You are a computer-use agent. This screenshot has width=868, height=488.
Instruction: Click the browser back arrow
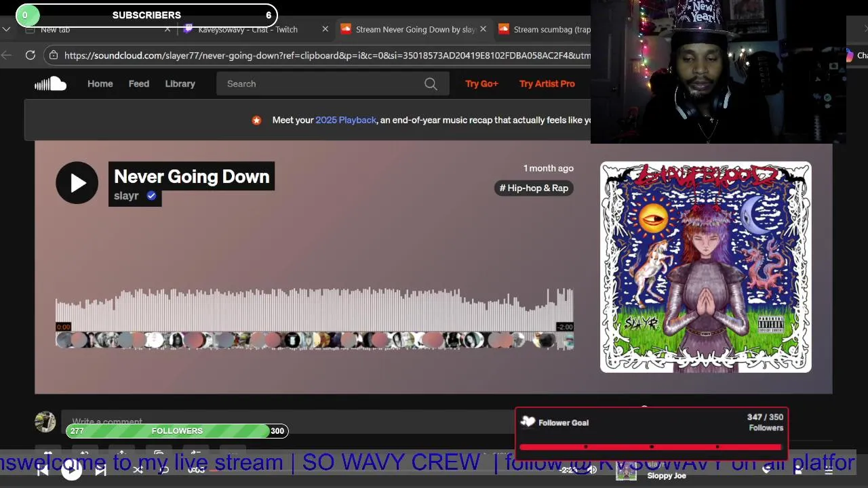6,56
